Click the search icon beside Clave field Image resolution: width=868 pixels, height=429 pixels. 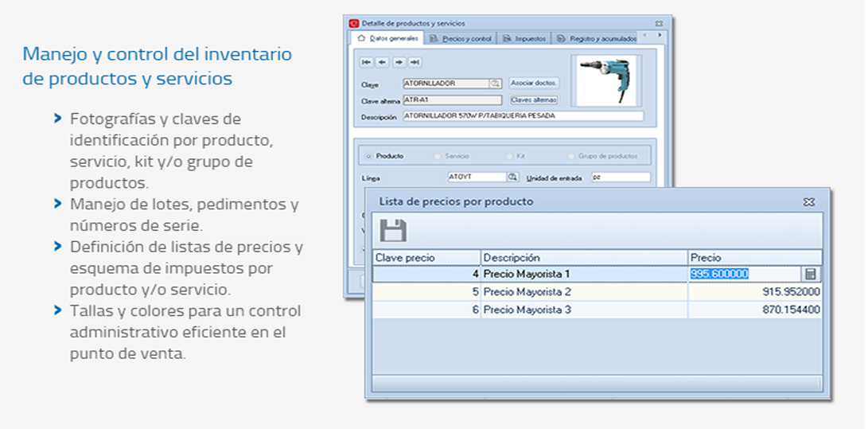[495, 83]
